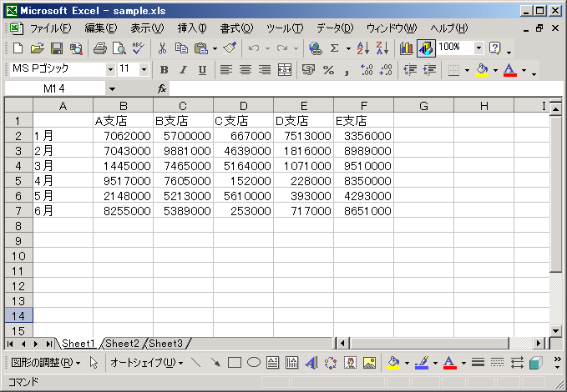Sort ascending with the A-Z icon
Image resolution: width=567 pixels, height=392 pixels.
[362, 48]
